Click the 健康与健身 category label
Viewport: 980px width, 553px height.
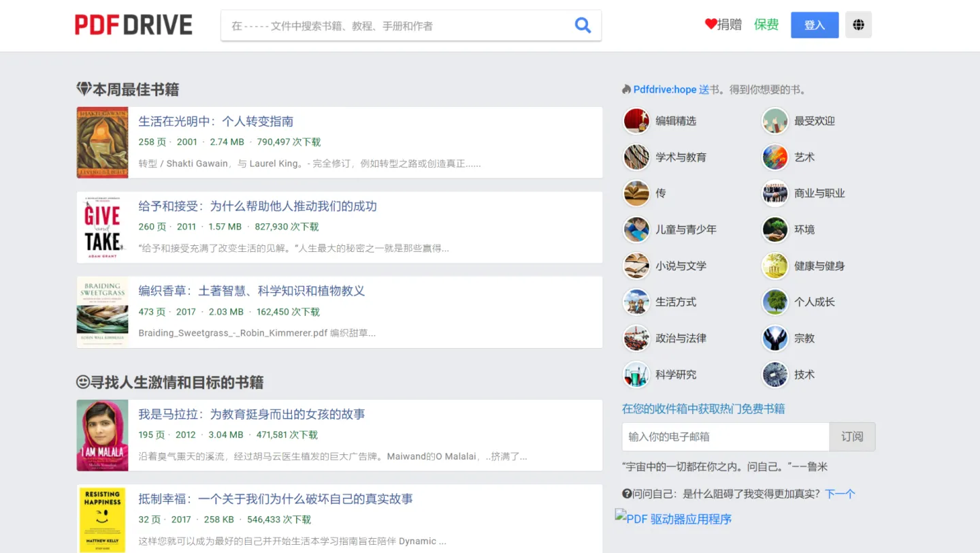[x=819, y=266]
